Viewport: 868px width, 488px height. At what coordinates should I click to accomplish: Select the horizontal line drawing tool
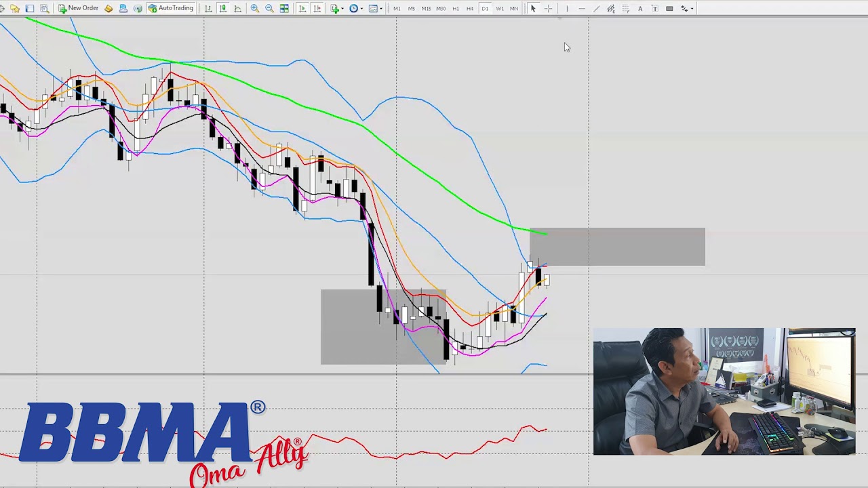pyautogui.click(x=581, y=8)
